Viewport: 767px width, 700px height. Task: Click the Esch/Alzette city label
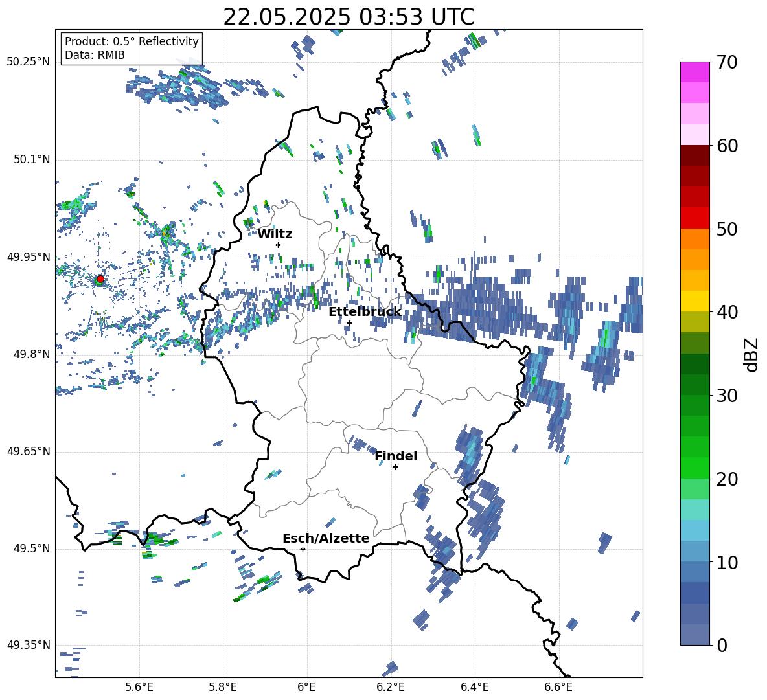click(326, 538)
